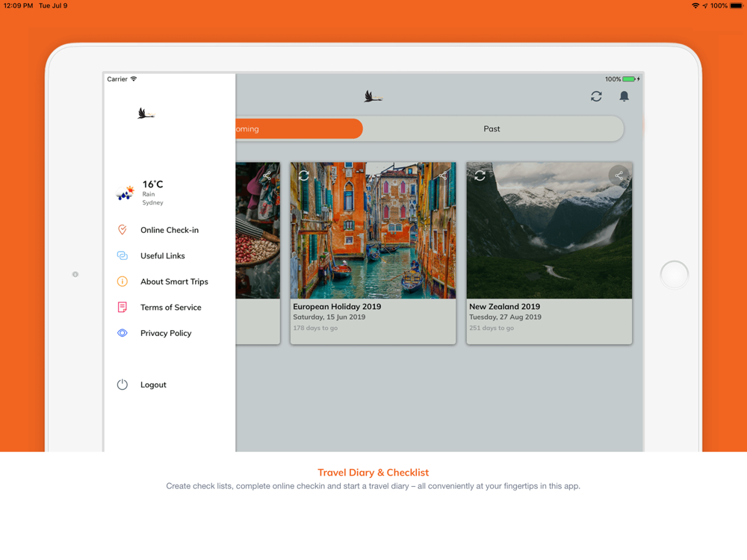This screenshot has width=747, height=560.
Task: Tap the Travel Diary & Checklist heading
Action: click(373, 473)
